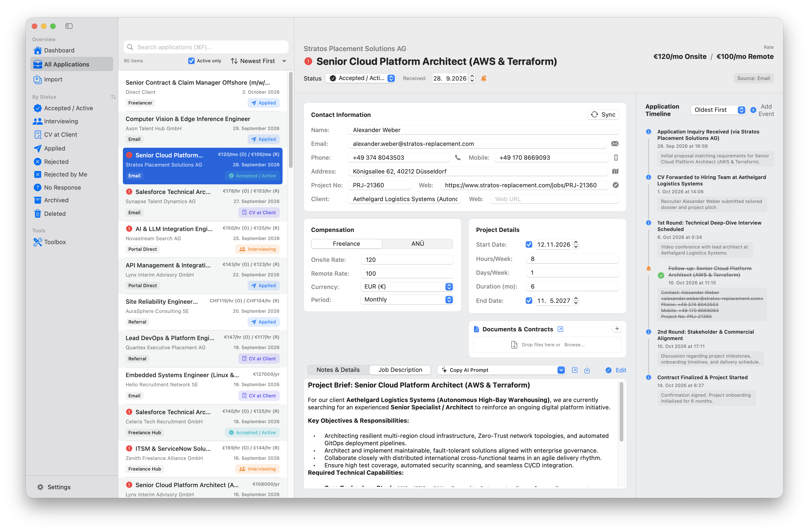809x532 pixels.
Task: Click the orange bell on Follow-up timeline event
Action: click(x=648, y=269)
